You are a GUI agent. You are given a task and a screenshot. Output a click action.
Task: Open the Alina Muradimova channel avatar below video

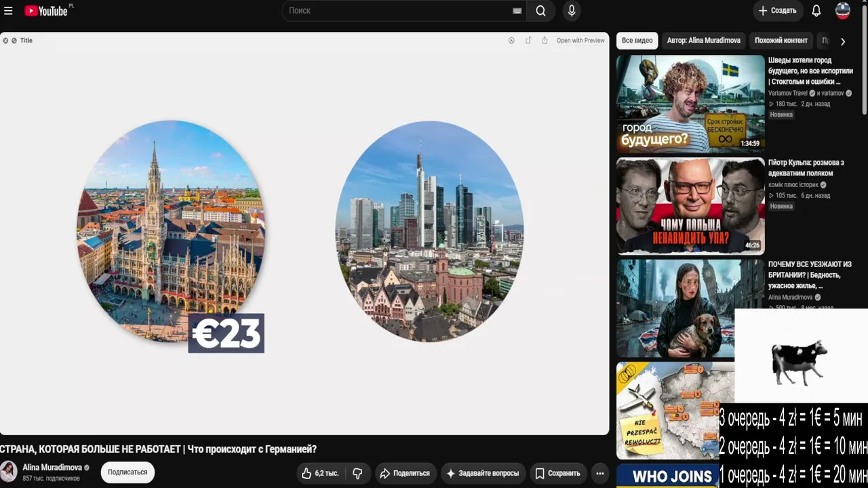[x=9, y=472]
